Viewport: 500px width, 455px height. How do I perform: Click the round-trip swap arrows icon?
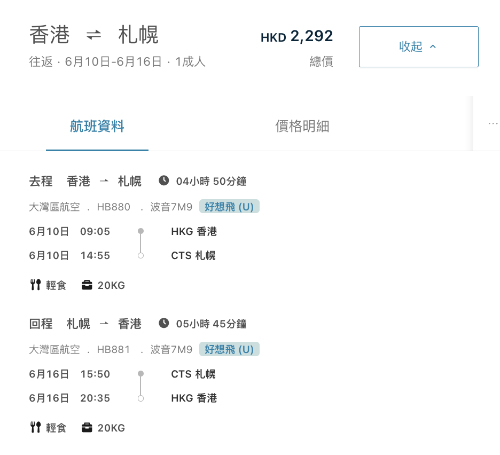[x=94, y=34]
